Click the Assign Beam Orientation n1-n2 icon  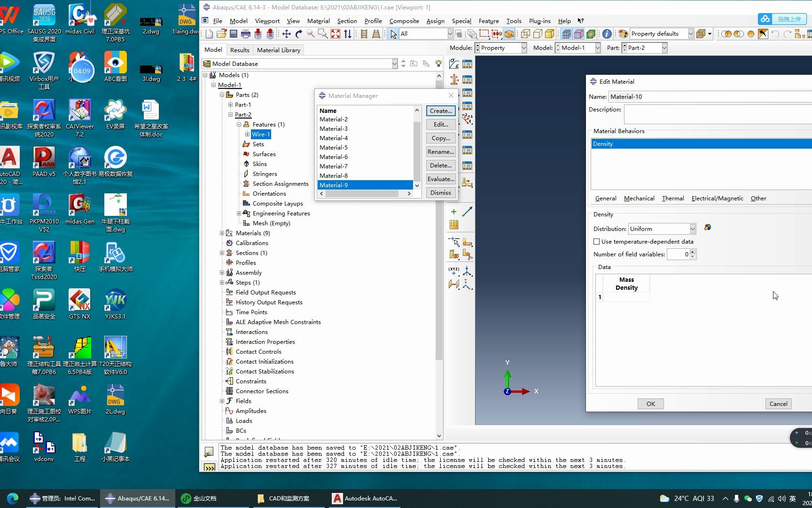(x=467, y=118)
